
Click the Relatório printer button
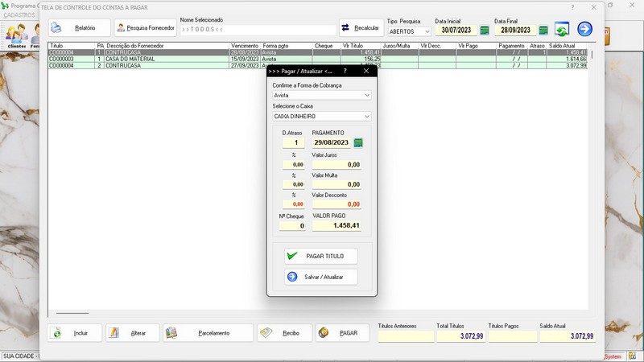coord(79,28)
